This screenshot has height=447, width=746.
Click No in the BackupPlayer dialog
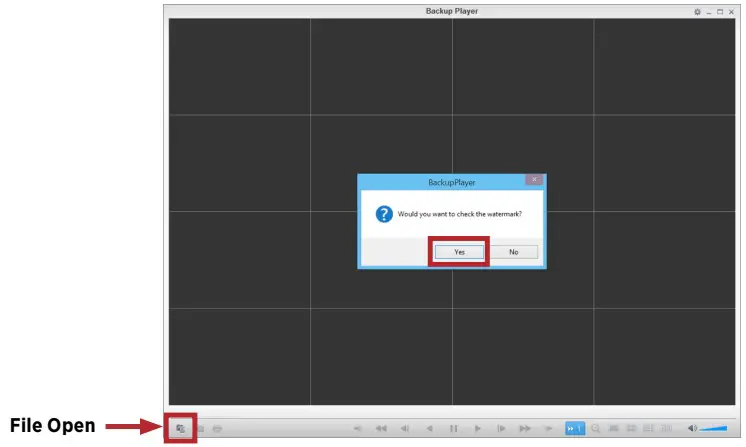[514, 252]
